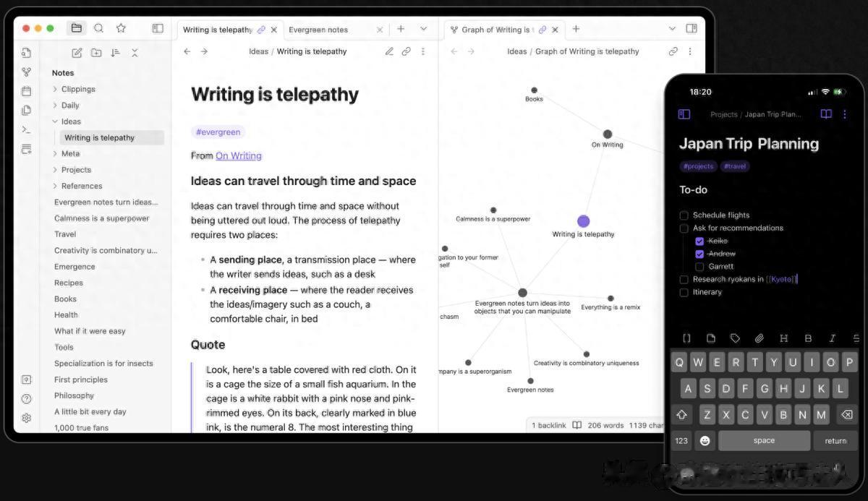Image resolution: width=868 pixels, height=501 pixels.
Task: Click the pencil edit mode icon in the note header
Action: [x=389, y=51]
